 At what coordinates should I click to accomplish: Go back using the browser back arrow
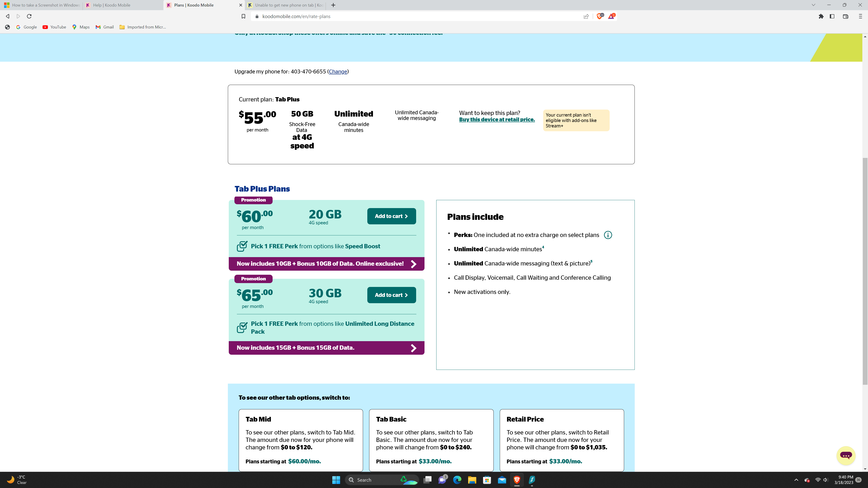tap(7, 16)
